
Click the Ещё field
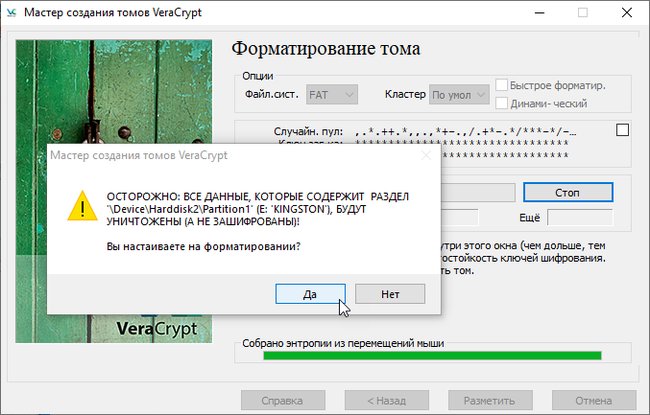point(580,218)
